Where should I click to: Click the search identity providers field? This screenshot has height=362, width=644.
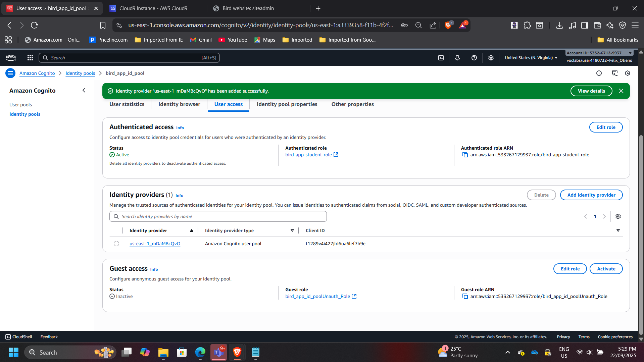[x=218, y=216]
